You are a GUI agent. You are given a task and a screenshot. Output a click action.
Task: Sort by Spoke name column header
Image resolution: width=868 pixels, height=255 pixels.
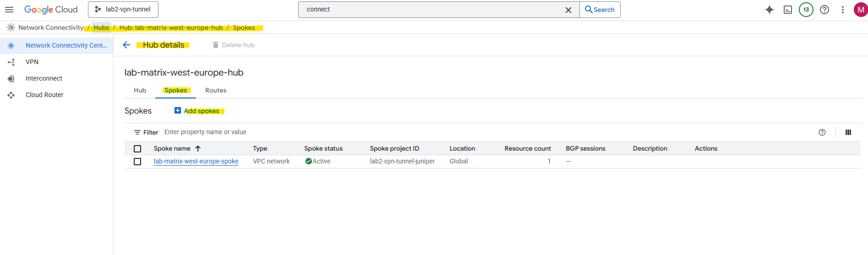(x=172, y=149)
